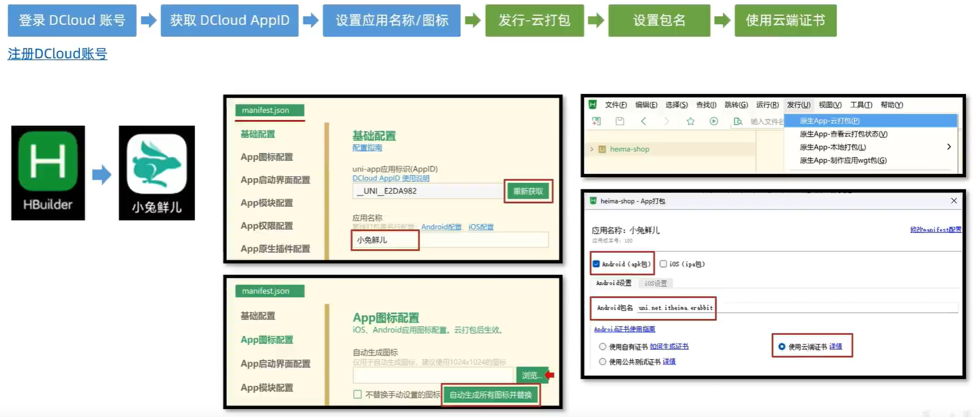Click the new file toolbar icon in HBuilderX
This screenshot has width=980, height=417.
pos(597,121)
